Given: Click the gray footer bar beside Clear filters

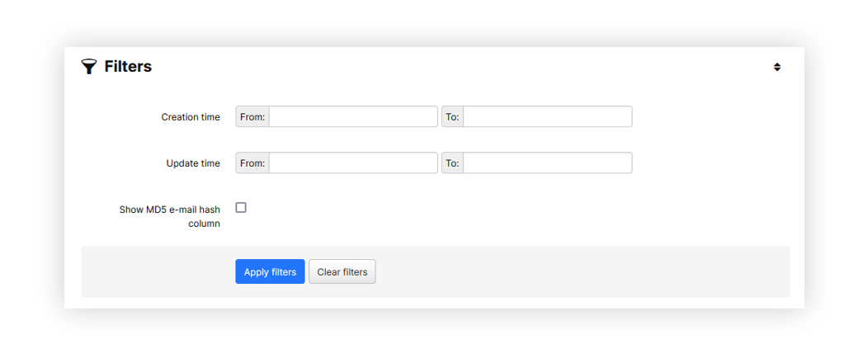Looking at the screenshot, I should [578, 272].
